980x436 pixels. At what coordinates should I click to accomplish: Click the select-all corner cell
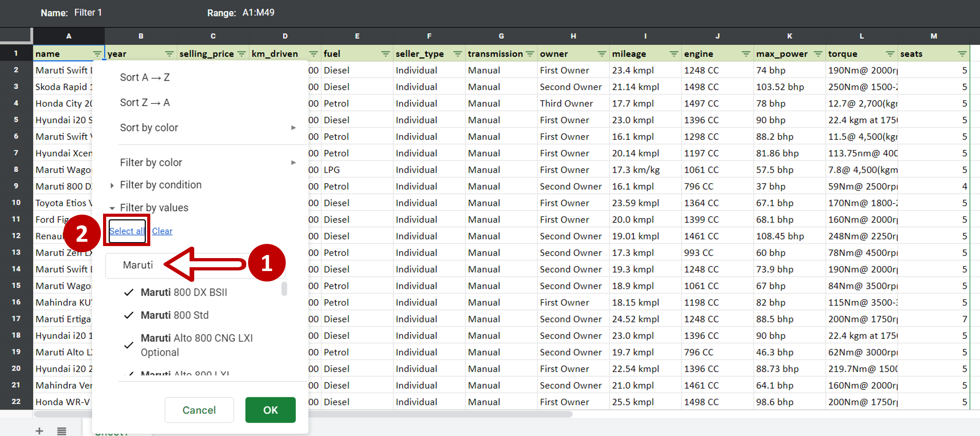16,35
